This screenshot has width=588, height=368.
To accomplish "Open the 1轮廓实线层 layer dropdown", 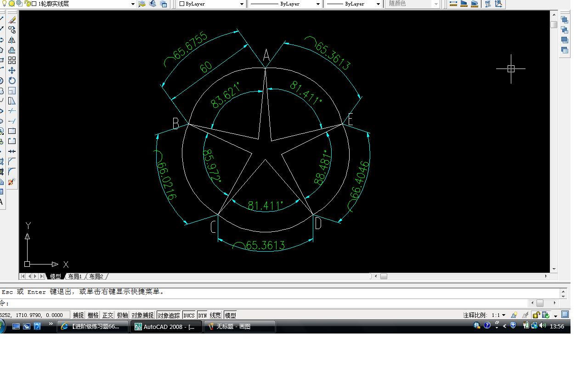I will (x=133, y=4).
